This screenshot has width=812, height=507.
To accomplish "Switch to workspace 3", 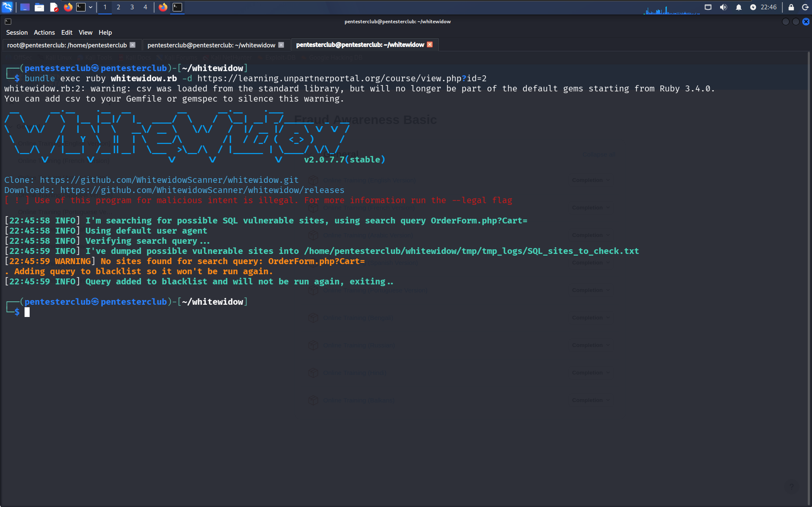I will point(132,7).
